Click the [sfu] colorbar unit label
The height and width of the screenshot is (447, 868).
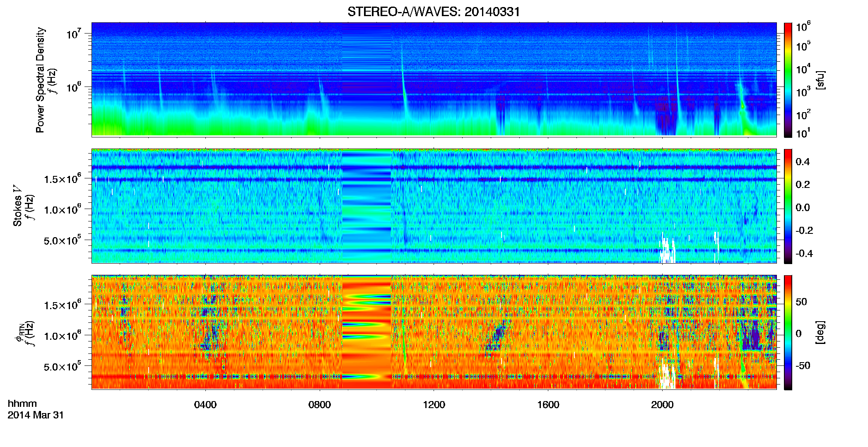click(820, 80)
